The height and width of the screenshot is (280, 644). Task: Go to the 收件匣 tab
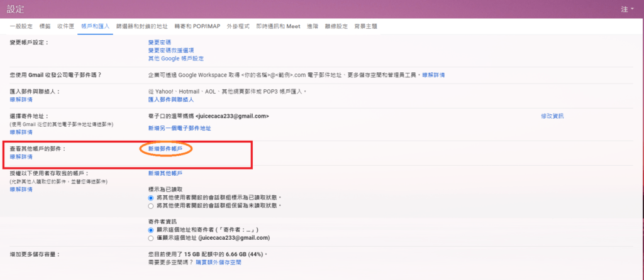click(x=65, y=26)
